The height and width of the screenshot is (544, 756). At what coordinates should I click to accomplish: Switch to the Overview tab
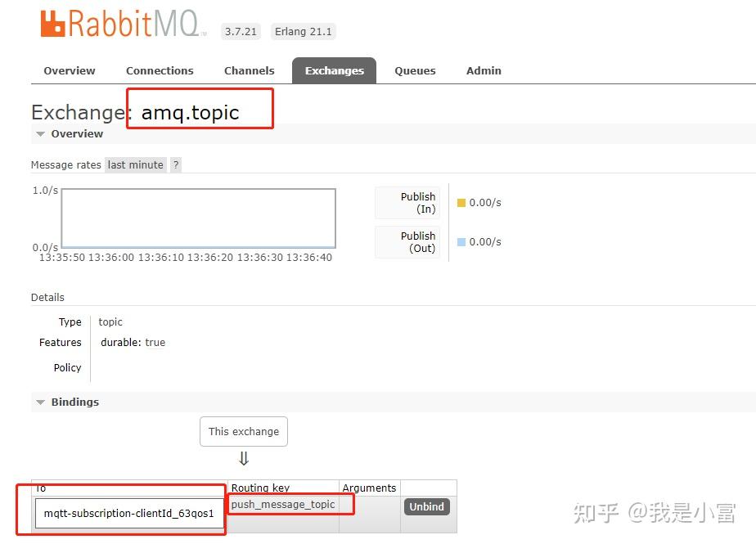69,70
